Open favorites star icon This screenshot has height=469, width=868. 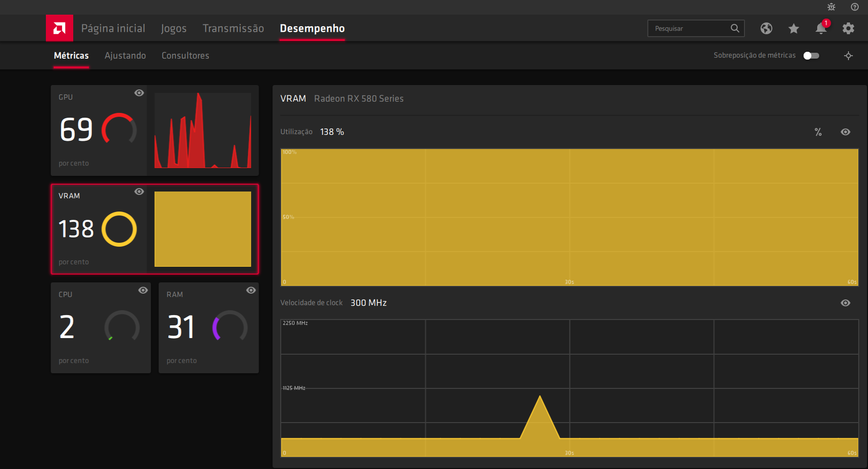tap(794, 28)
